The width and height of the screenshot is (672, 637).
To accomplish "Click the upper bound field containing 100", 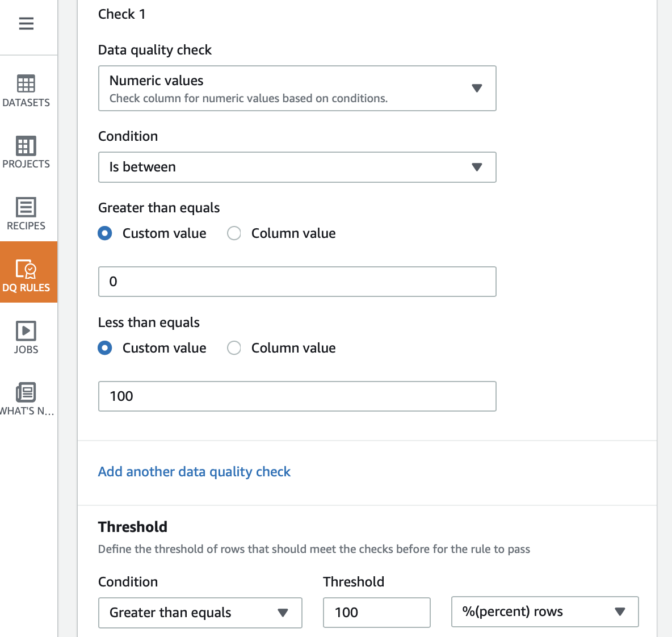I will pyautogui.click(x=297, y=396).
